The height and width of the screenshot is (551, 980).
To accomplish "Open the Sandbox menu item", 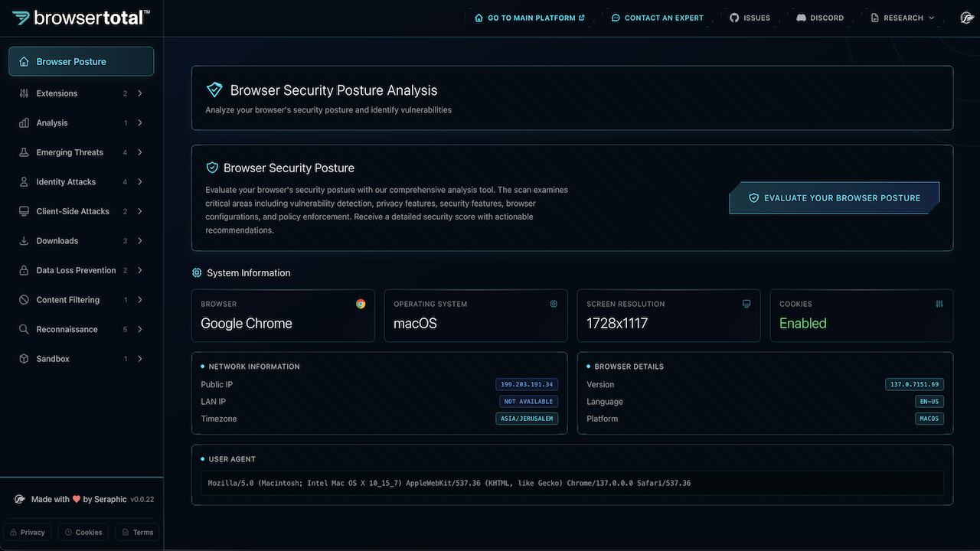I will tap(81, 359).
